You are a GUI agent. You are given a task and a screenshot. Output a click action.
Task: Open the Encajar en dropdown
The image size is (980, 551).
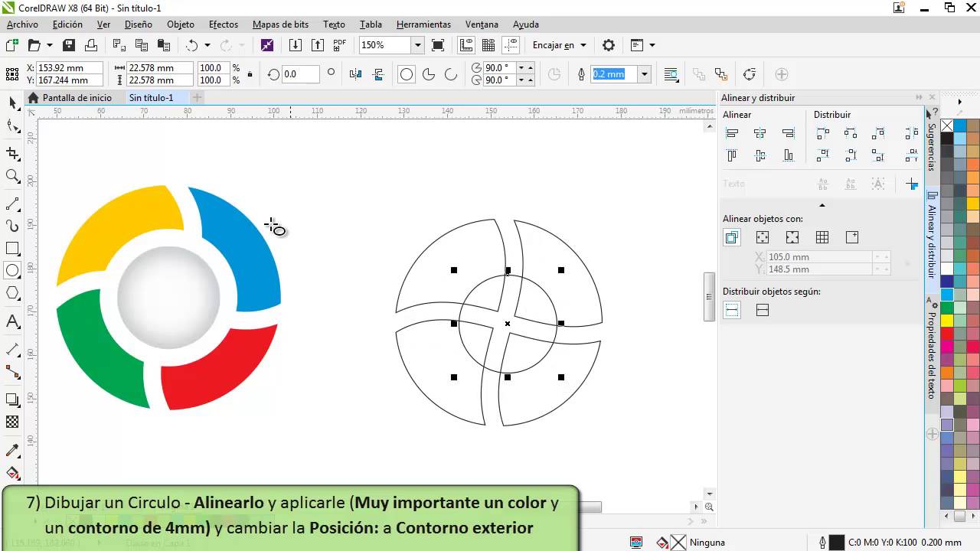coord(559,45)
